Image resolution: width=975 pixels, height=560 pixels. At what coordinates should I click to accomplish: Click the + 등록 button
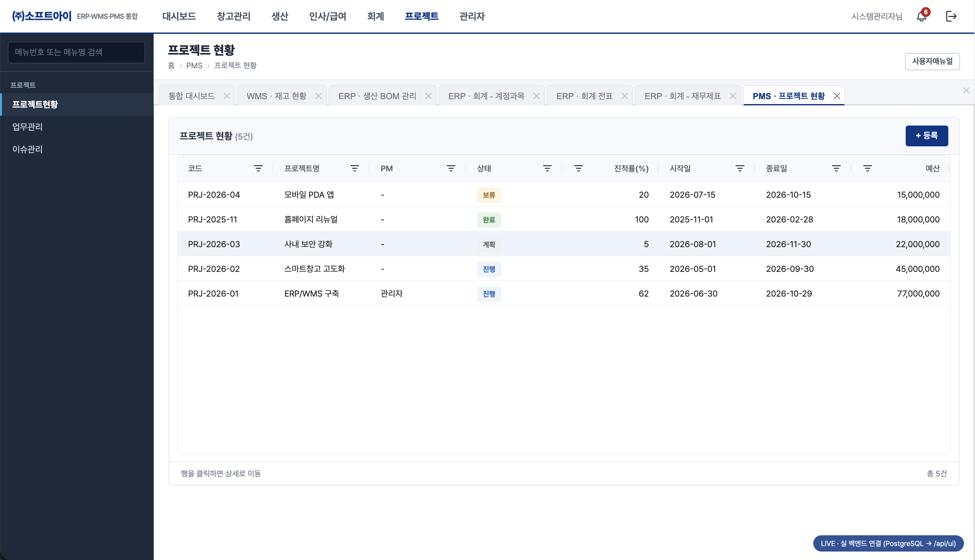point(926,136)
